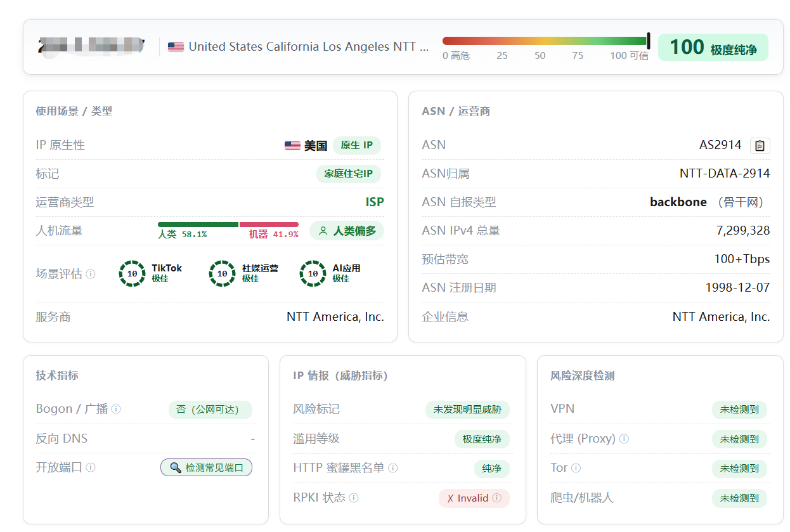The width and height of the screenshot is (790, 532).
Task: Open the info icon beside RPKI 状态 label
Action: (x=354, y=498)
